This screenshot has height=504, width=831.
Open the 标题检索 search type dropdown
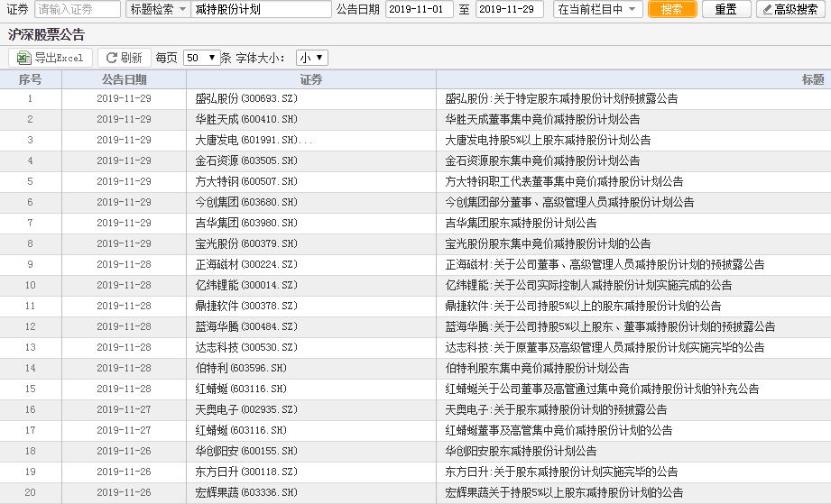[x=157, y=10]
